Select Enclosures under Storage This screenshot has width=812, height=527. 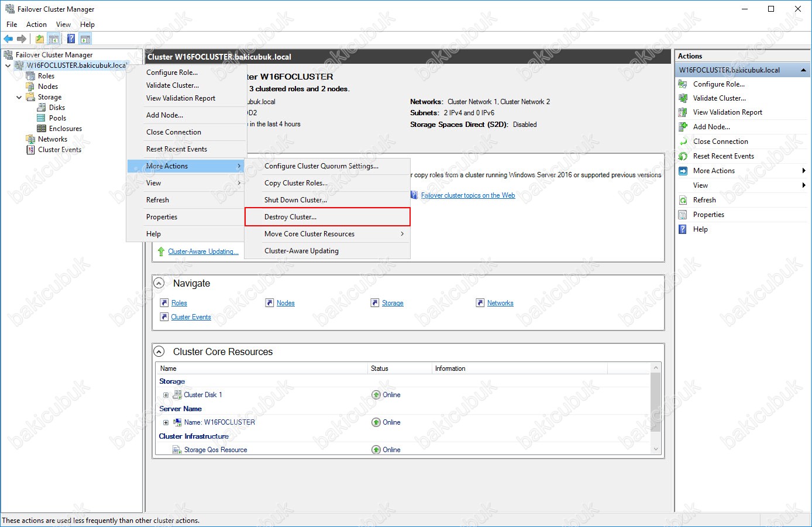point(66,129)
